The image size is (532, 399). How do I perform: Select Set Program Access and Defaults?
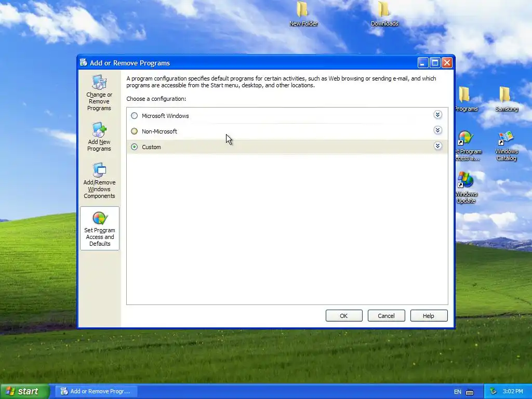coord(99,229)
